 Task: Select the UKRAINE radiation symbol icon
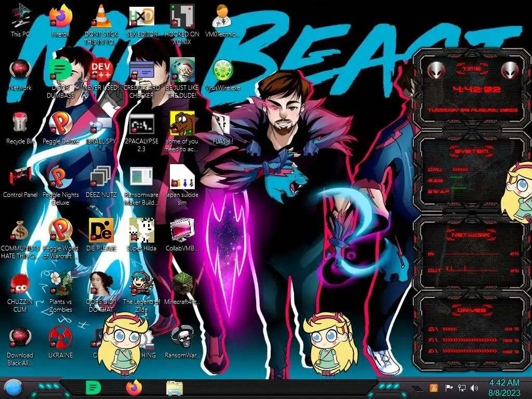click(61, 337)
